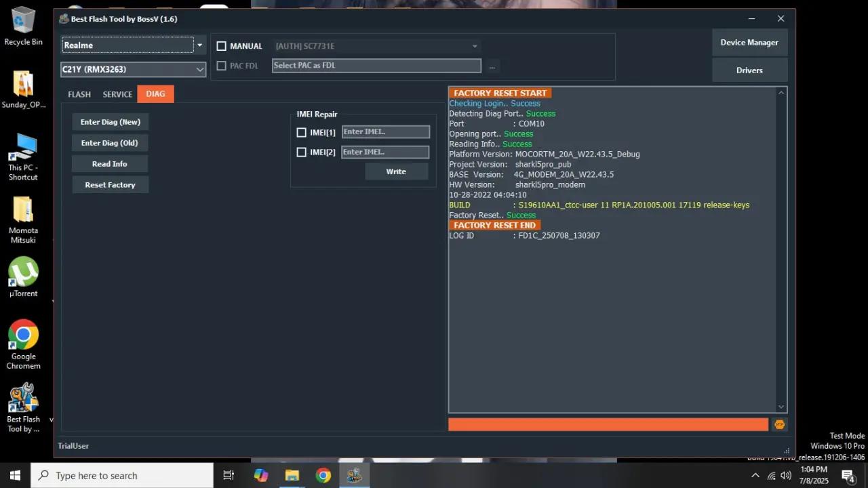Select the This PC shortcut icon
The width and height of the screenshot is (868, 488).
[x=23, y=157]
